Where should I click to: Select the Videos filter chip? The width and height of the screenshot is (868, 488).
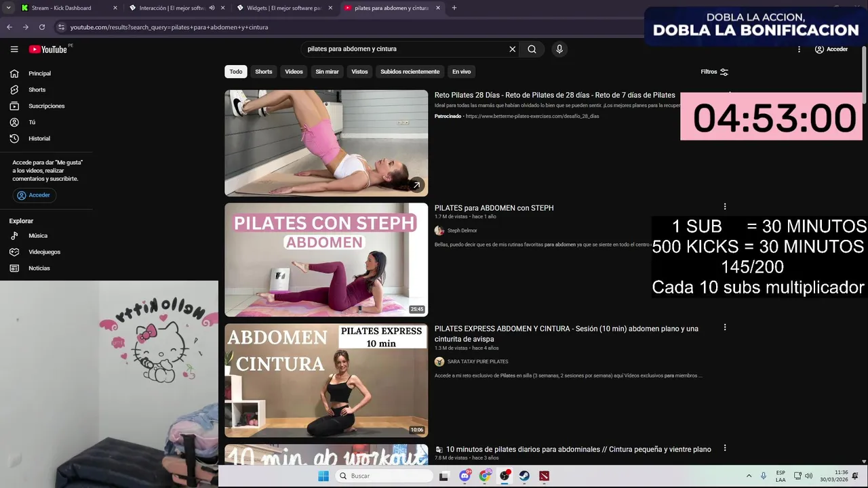[294, 72]
